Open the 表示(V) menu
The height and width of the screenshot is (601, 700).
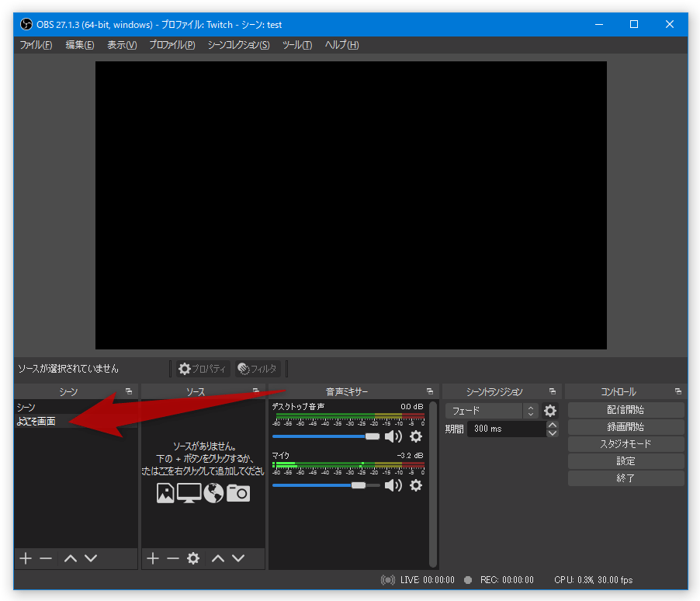coord(122,45)
